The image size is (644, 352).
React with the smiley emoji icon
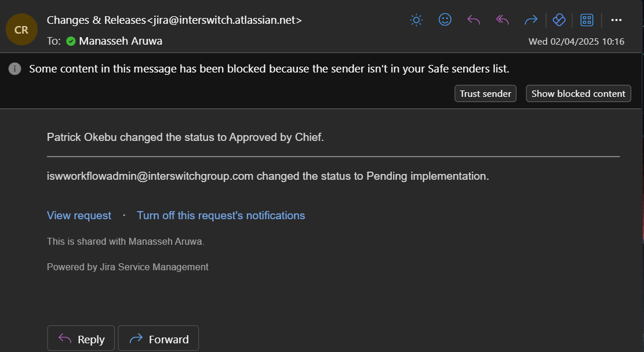click(x=445, y=20)
